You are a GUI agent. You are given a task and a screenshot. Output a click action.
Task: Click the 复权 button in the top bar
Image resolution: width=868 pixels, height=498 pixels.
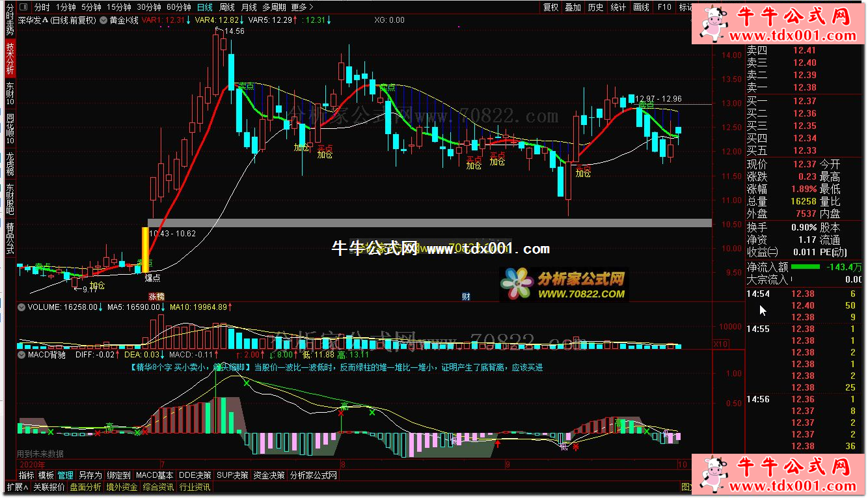pos(550,7)
